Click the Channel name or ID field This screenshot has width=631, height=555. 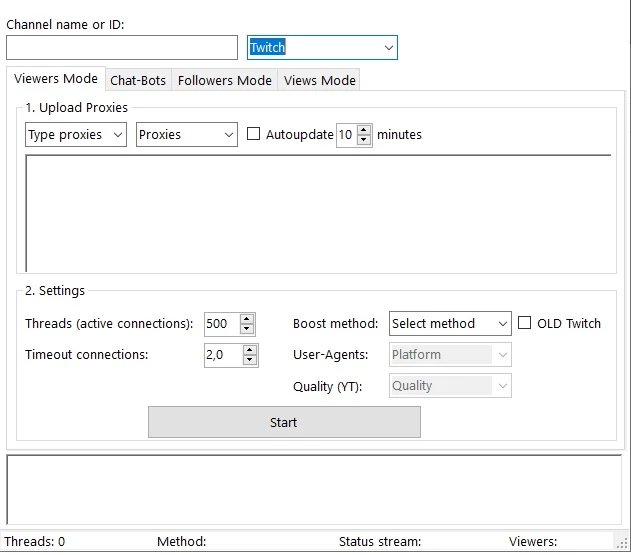(121, 48)
